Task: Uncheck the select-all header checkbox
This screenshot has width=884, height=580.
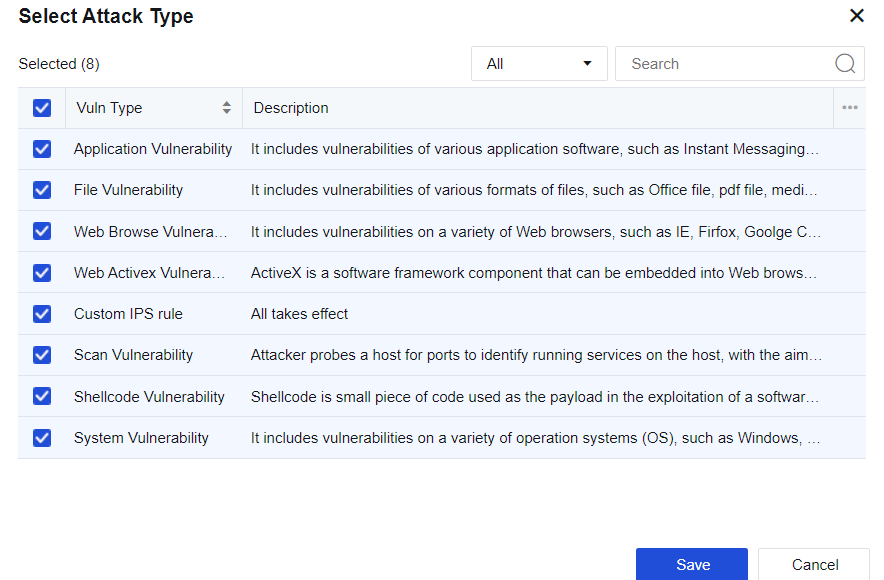Action: pos(42,108)
